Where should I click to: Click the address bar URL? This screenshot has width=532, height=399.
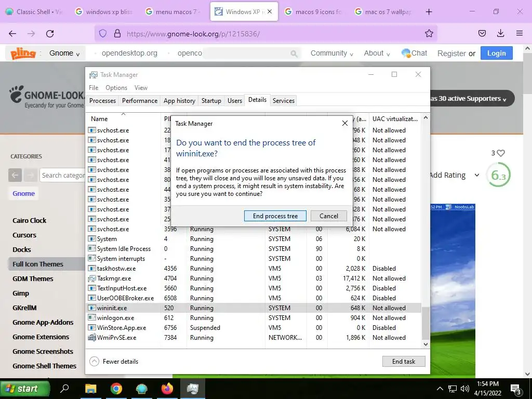193,34
